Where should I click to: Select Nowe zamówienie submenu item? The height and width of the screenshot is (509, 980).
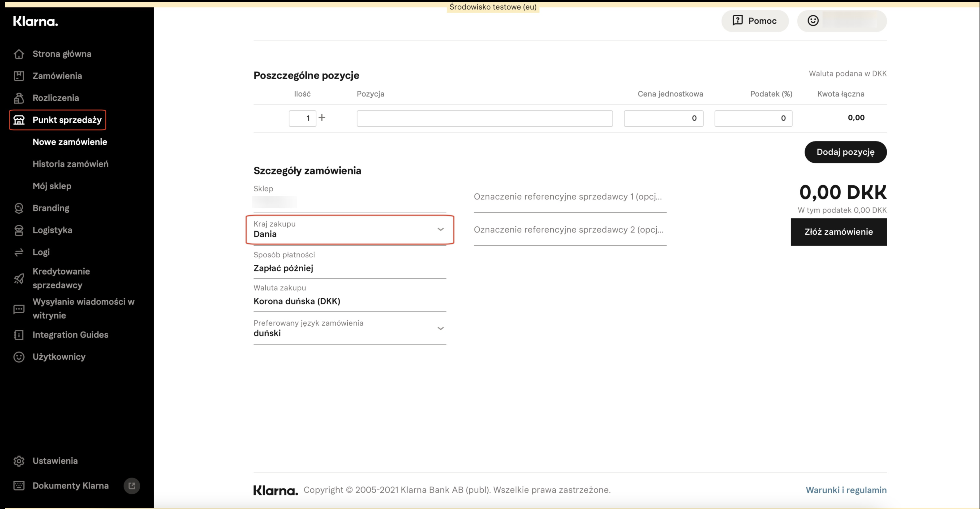click(70, 142)
